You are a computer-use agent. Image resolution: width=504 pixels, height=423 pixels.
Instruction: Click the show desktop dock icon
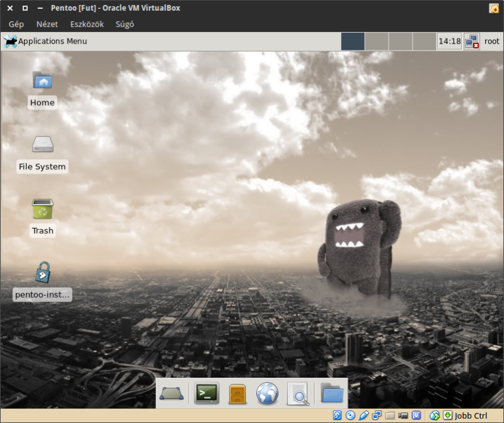[x=171, y=393]
